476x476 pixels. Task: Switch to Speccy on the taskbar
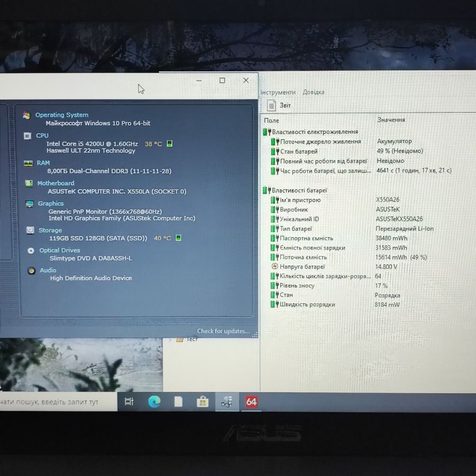pos(227,401)
